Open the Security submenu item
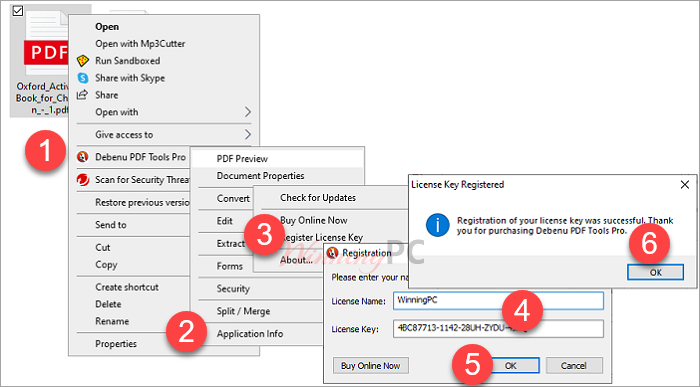The width and height of the screenshot is (700, 387). [233, 289]
